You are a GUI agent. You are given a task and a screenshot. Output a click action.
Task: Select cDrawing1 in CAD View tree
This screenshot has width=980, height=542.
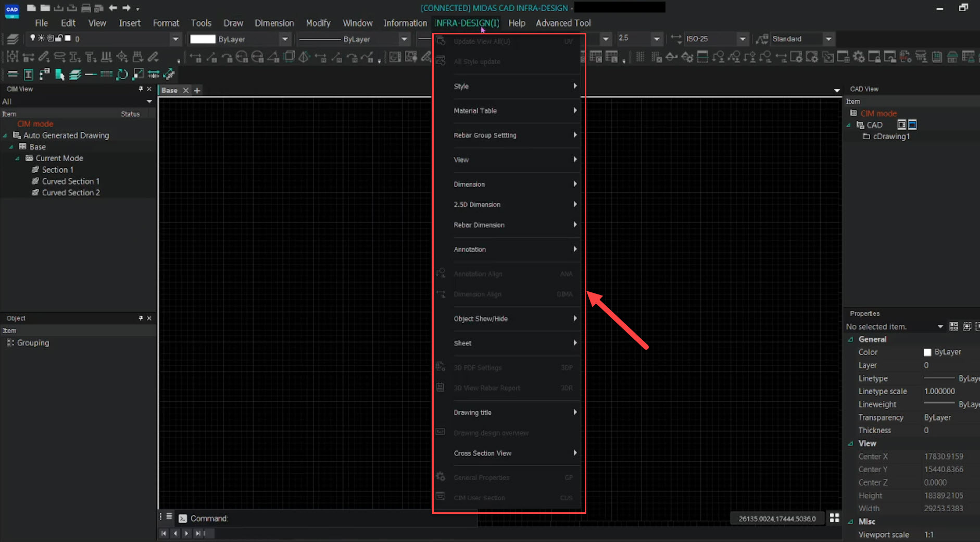tap(891, 137)
